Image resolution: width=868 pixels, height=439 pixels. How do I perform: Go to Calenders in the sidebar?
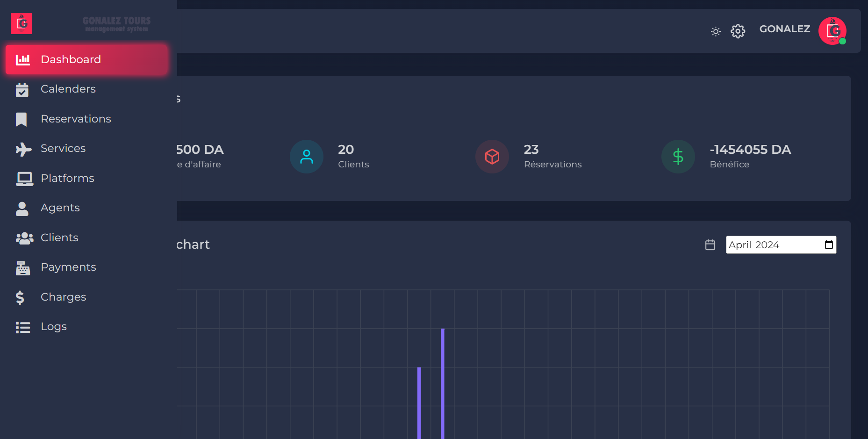[x=68, y=89]
